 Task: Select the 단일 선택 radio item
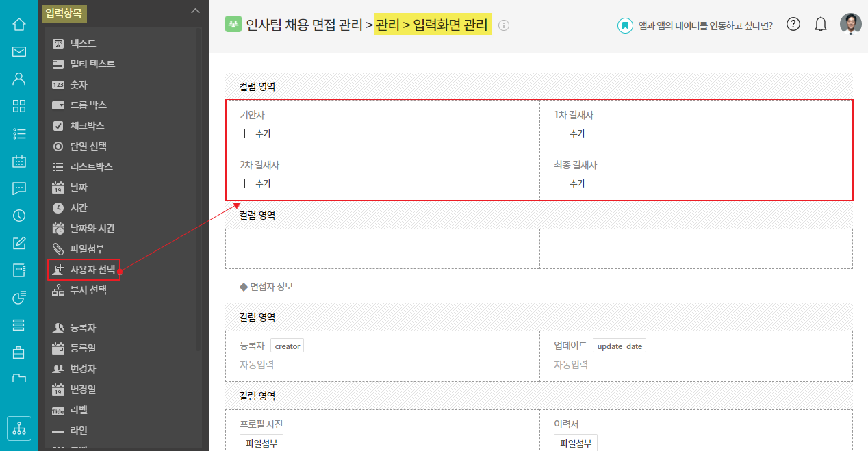pyautogui.click(x=88, y=146)
